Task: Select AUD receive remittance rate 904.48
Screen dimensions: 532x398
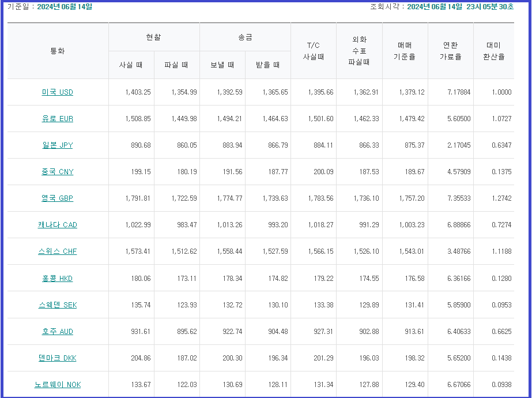Action: (278, 332)
